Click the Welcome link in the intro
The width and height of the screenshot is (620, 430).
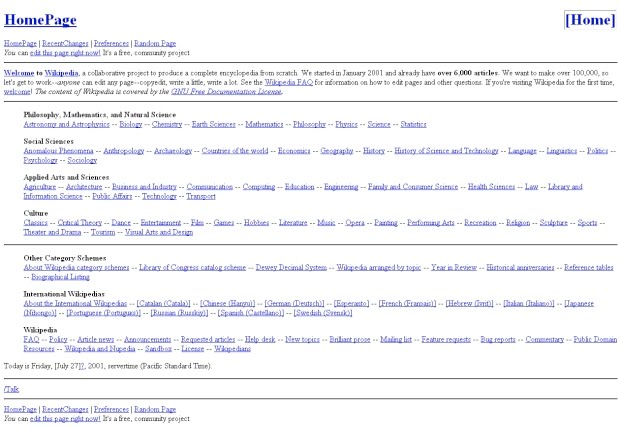click(19, 73)
